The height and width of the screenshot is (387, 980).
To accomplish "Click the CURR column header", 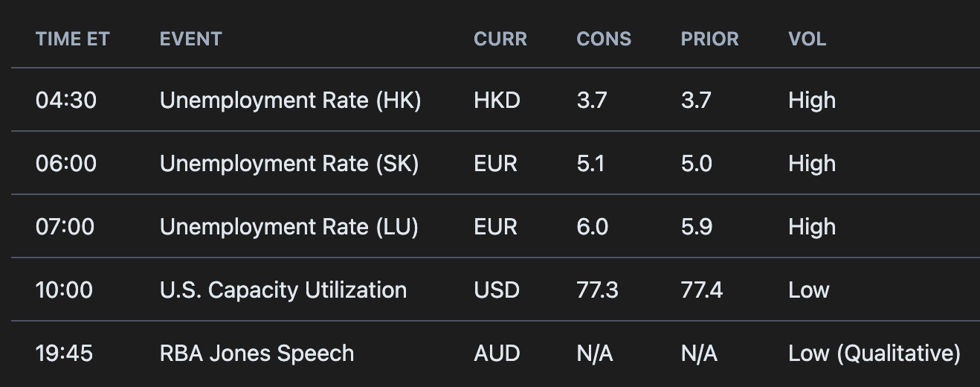I will (500, 39).
